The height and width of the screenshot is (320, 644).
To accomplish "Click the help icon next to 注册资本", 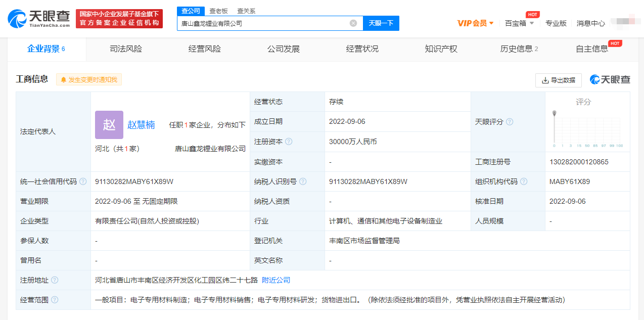I will pos(288,142).
